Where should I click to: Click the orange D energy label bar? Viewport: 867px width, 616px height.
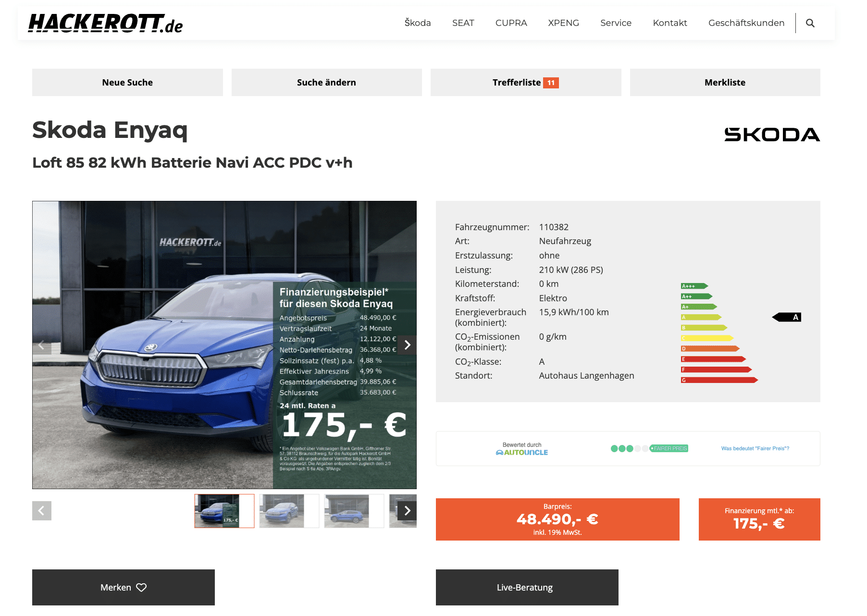coord(710,348)
